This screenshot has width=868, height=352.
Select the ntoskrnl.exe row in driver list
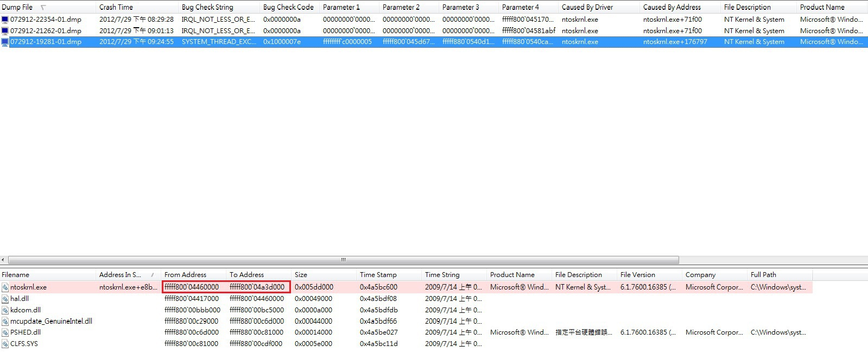click(406, 287)
